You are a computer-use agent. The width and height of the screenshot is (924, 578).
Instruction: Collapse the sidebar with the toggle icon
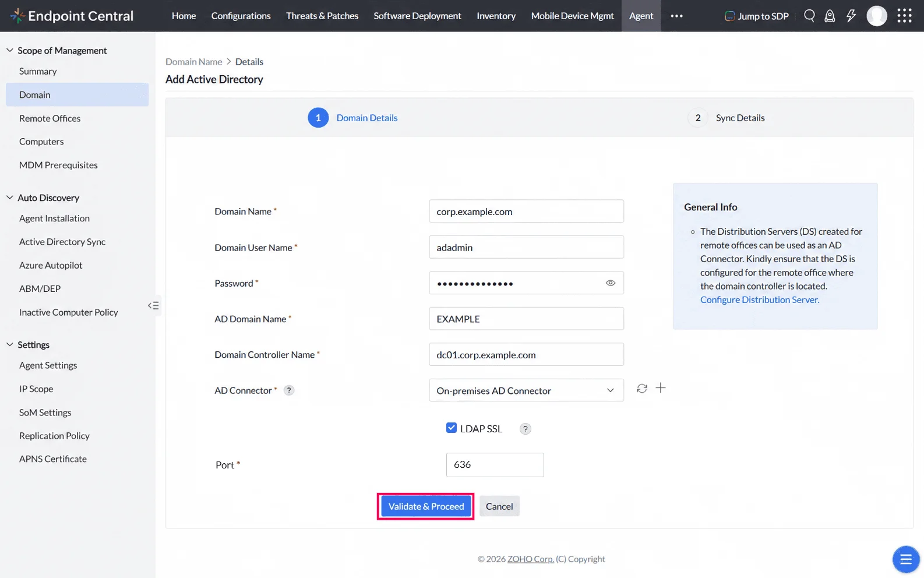(153, 305)
